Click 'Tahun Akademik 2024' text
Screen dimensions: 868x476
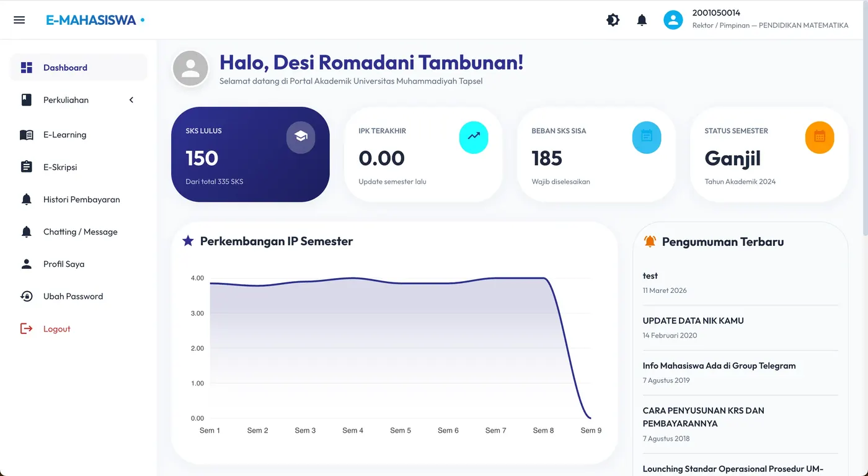click(x=740, y=182)
